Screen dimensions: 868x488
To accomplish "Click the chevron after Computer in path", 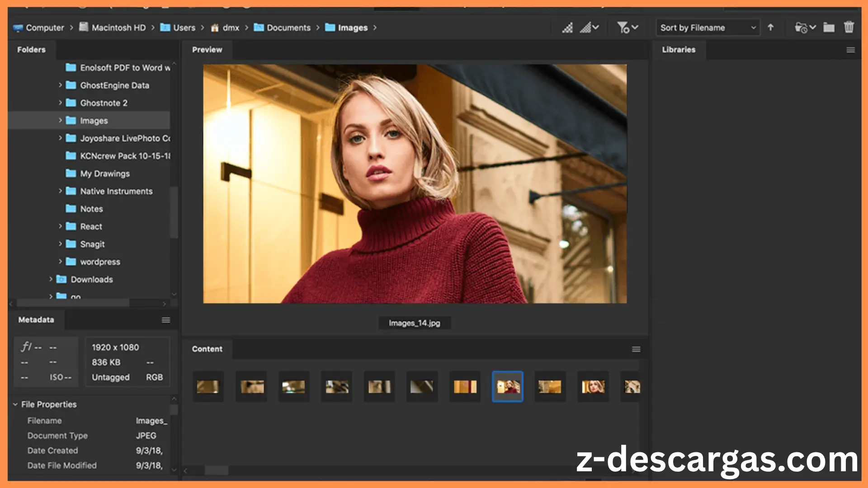I will pos(71,28).
